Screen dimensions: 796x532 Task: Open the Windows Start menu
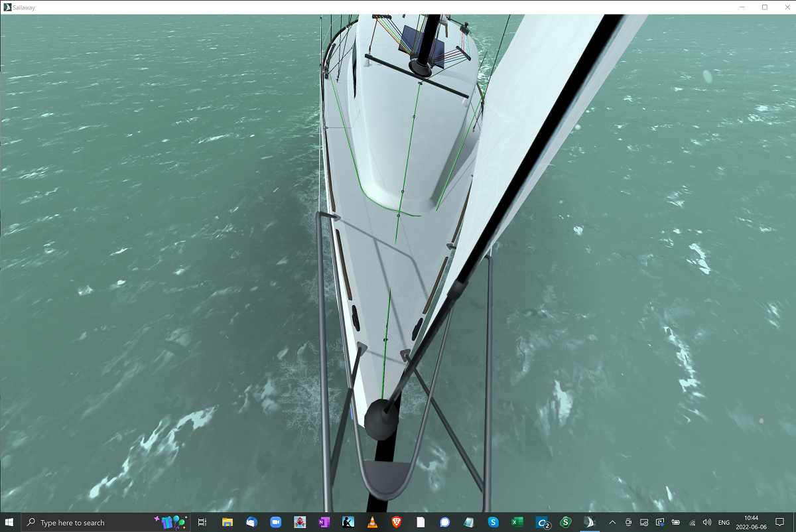click(x=10, y=522)
